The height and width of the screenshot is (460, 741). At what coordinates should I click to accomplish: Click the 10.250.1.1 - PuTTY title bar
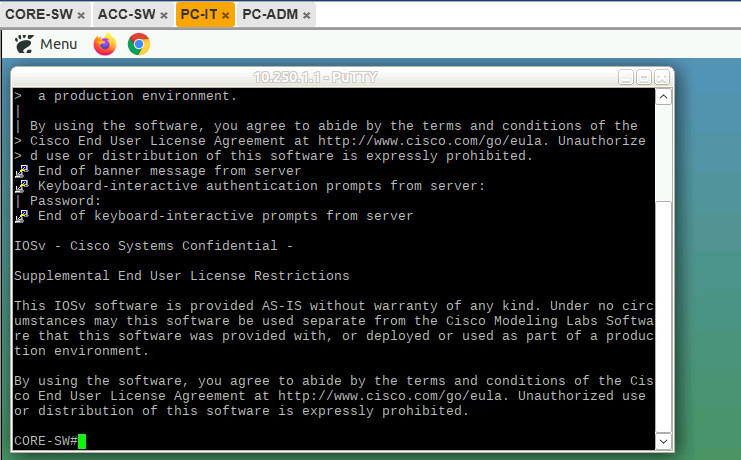point(315,77)
